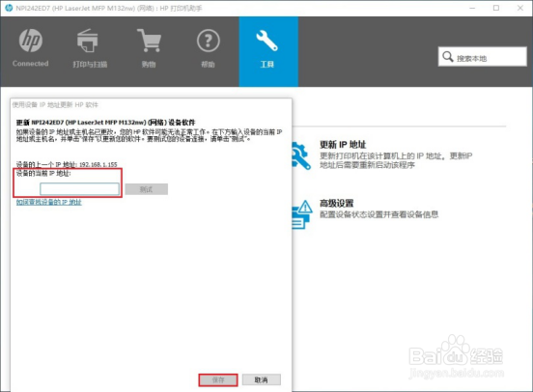Click the 取消 cancel button

click(x=262, y=379)
